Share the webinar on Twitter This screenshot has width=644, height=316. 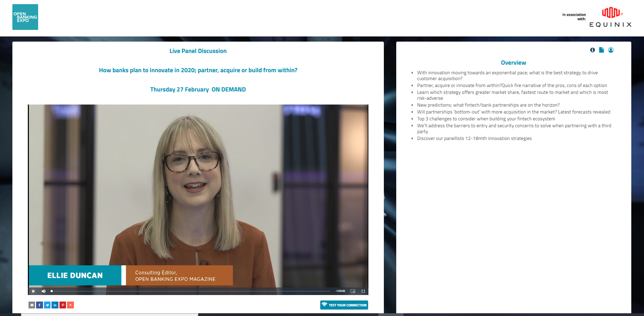pos(47,305)
